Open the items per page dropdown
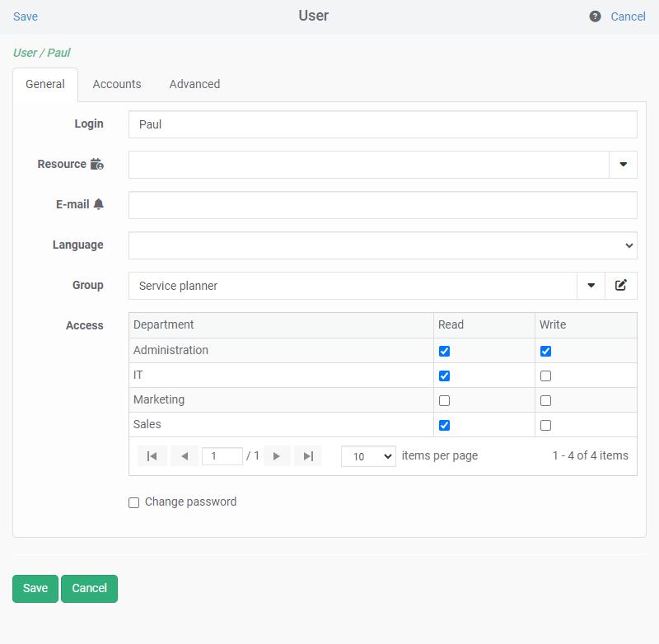This screenshot has width=659, height=644. 368,456
